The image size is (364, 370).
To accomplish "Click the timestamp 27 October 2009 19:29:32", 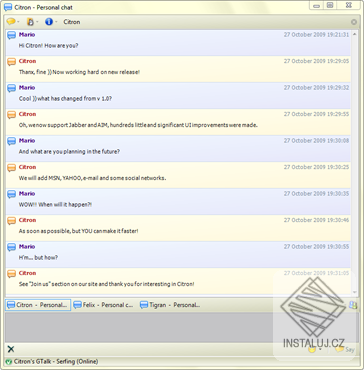I will 316,88.
